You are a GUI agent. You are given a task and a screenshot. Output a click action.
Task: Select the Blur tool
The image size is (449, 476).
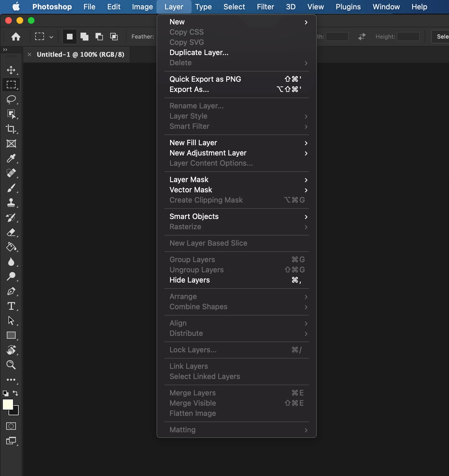(x=11, y=262)
